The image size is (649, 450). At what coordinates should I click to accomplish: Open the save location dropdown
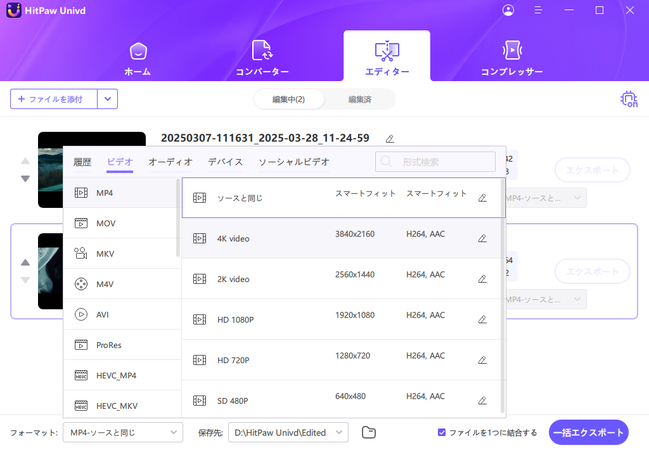(288, 433)
